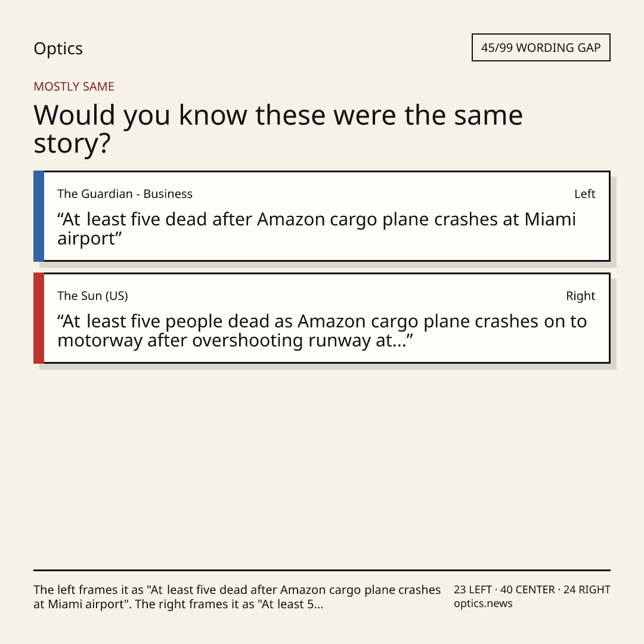Open the optics.news link
Screen dimensions: 644x644
[483, 603]
